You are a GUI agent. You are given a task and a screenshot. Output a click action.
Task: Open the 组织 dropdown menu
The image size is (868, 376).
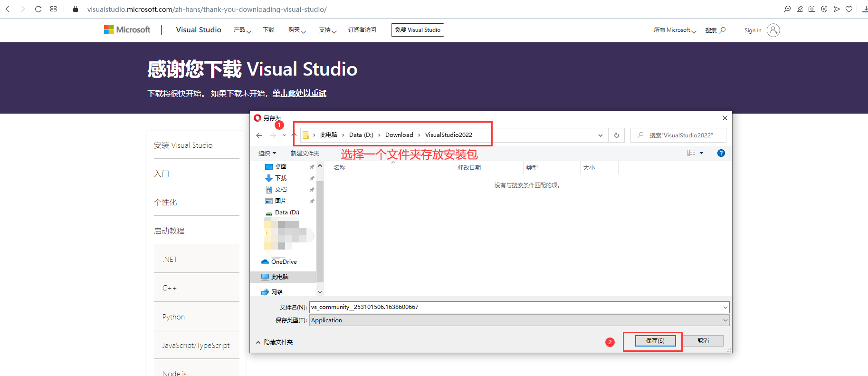click(267, 153)
